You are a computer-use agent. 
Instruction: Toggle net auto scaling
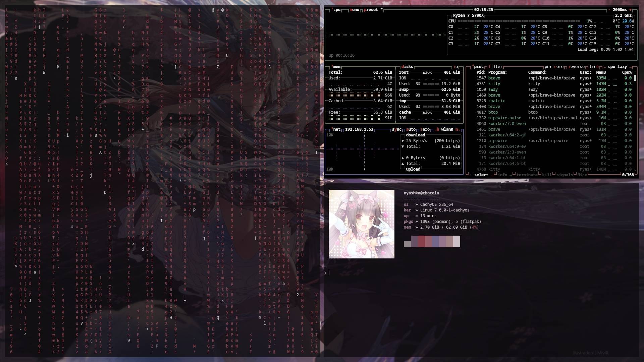(x=411, y=129)
